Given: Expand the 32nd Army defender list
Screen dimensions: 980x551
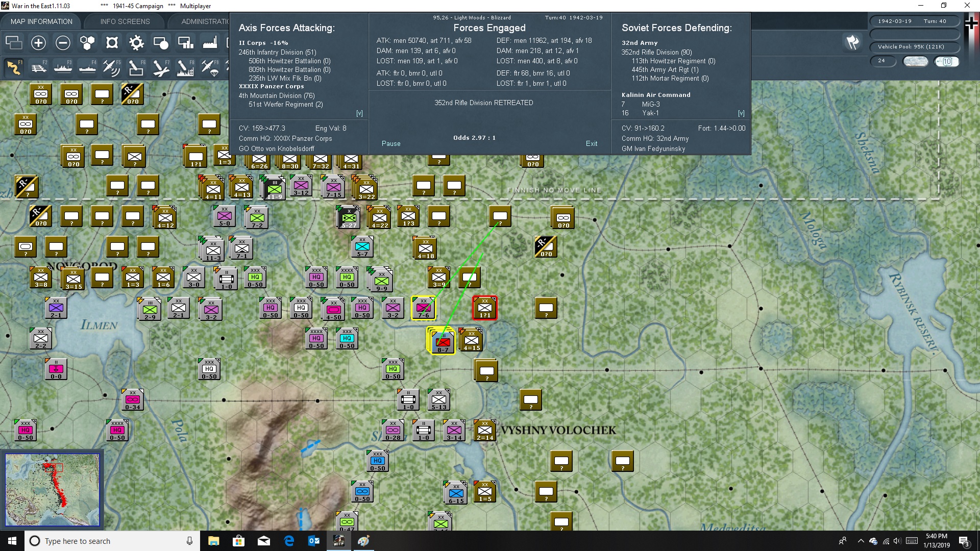Looking at the screenshot, I should (639, 43).
